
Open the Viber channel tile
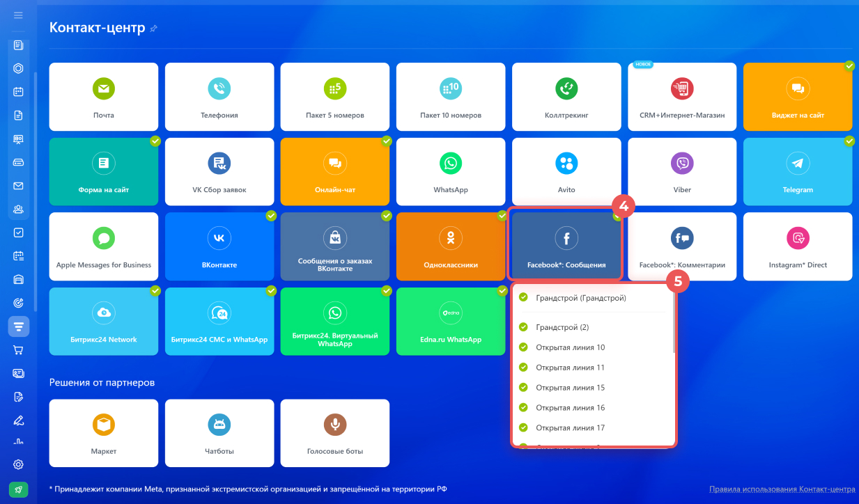point(682,172)
